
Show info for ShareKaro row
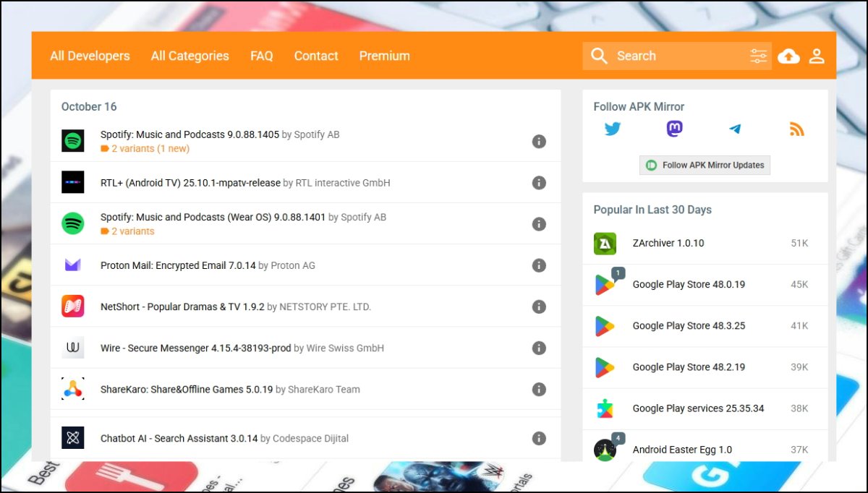(x=539, y=389)
